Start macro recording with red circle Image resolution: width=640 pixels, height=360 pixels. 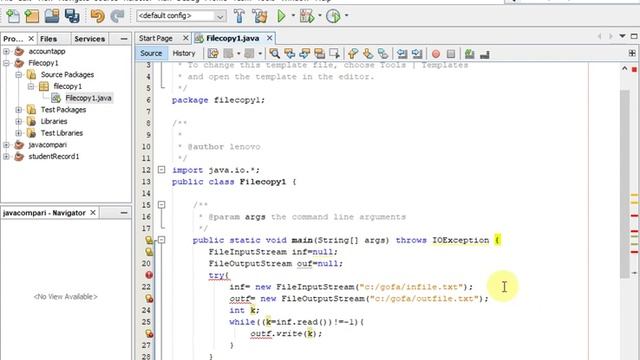436,54
